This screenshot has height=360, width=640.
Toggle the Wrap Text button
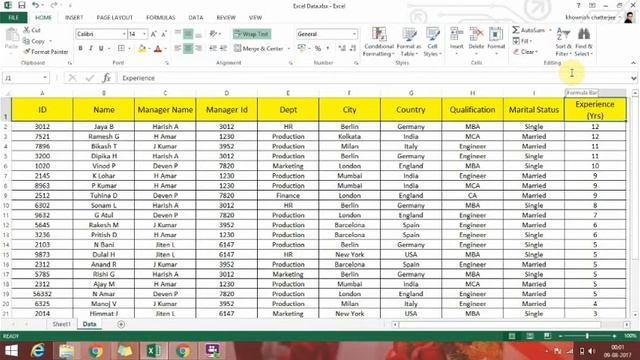[252, 34]
